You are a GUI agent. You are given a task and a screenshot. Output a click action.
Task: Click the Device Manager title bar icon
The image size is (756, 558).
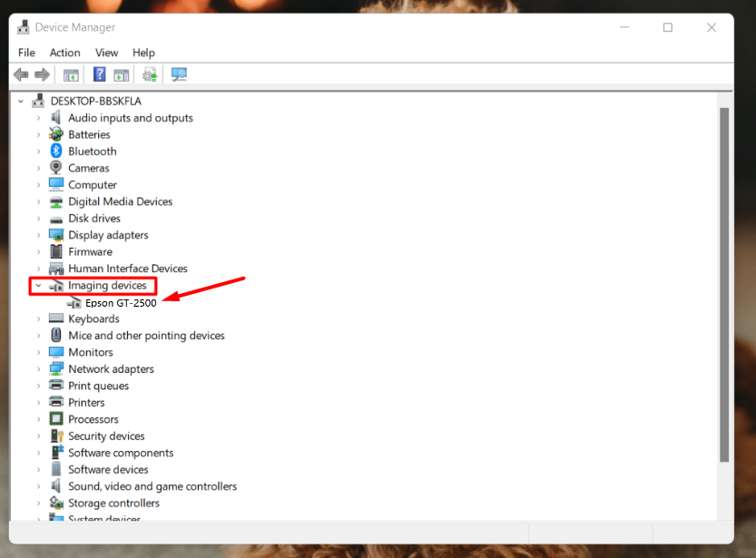click(24, 27)
